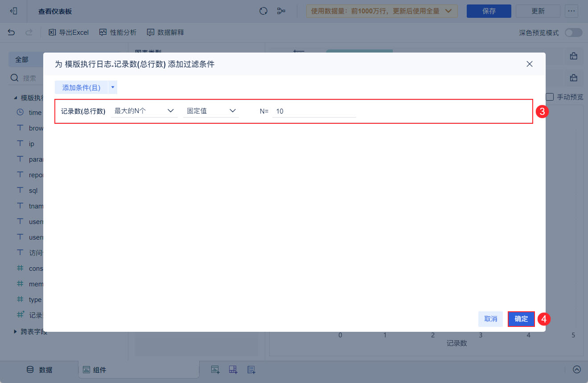Collapse the 模版执行 table tree node
Screen dimensions: 588x383
16,98
